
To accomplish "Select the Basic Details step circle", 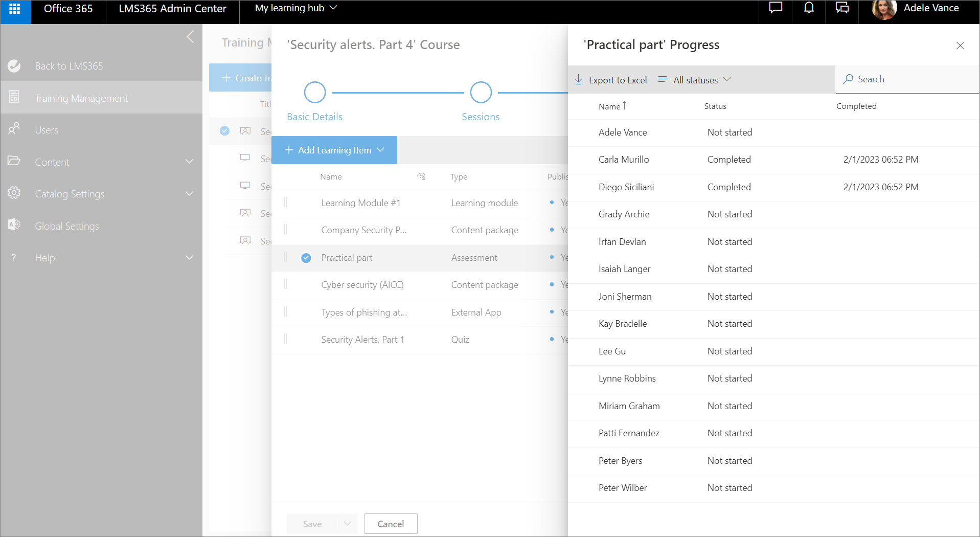I will [x=315, y=93].
